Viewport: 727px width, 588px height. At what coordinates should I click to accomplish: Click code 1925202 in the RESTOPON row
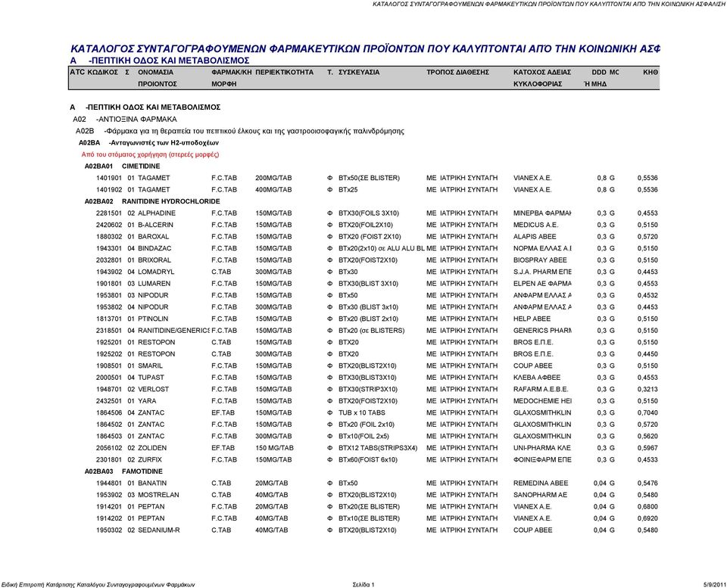[109, 354]
